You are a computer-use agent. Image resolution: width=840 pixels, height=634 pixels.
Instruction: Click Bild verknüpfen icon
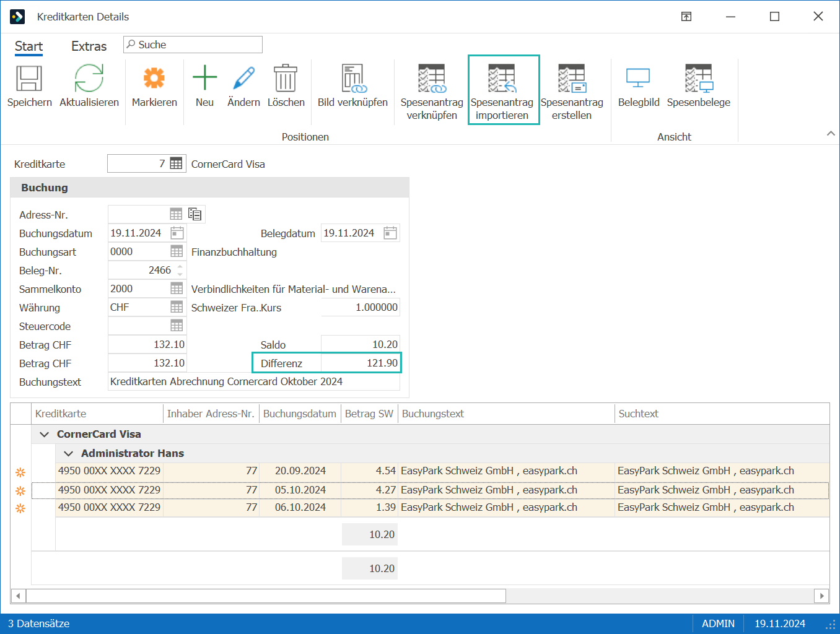353,79
